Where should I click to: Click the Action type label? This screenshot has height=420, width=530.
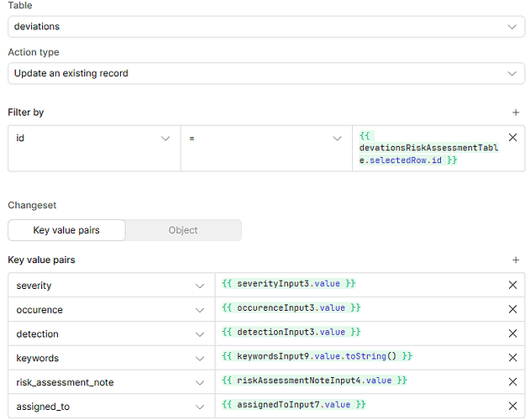[x=34, y=52]
